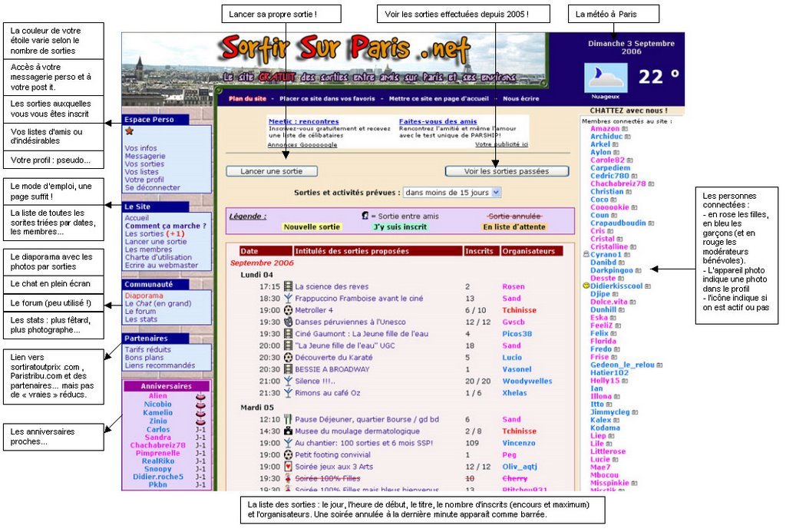This screenshot has height=532, width=786.
Task: Open Diaporama in Communauté
Action: click(x=144, y=296)
